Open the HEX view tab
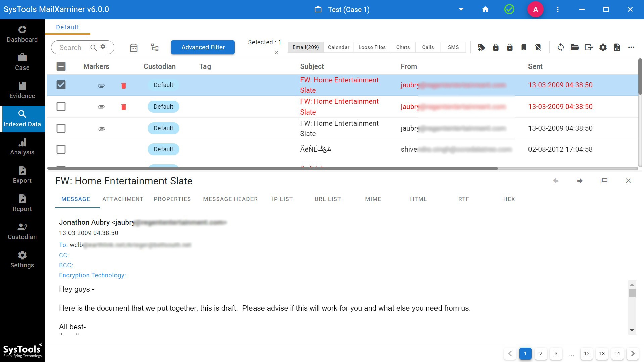The image size is (644, 362). (509, 199)
